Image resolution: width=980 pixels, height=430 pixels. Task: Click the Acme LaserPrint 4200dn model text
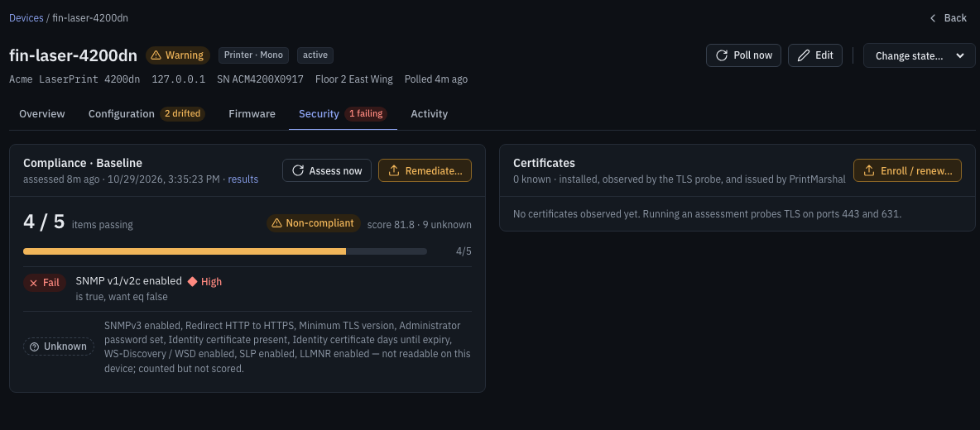click(75, 79)
